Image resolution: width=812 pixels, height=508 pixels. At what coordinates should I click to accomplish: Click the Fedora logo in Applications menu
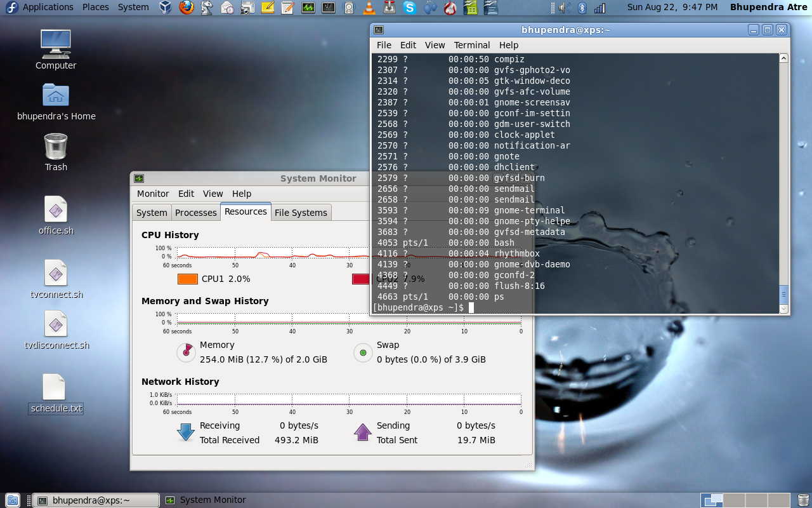click(11, 8)
